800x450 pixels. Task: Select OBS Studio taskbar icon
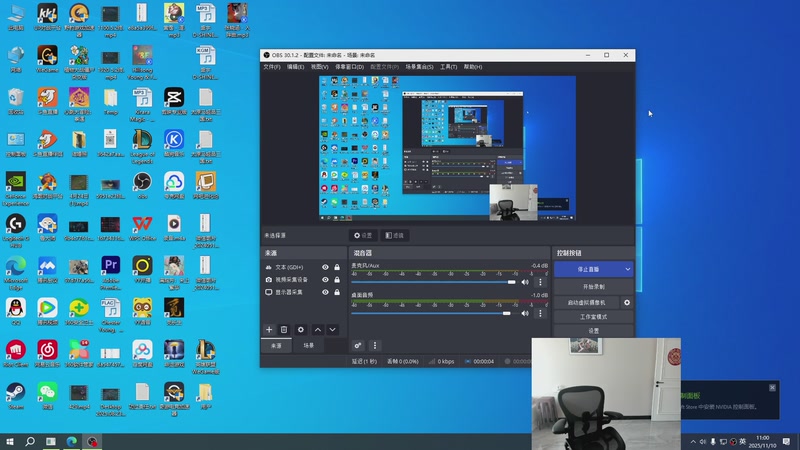click(x=92, y=441)
